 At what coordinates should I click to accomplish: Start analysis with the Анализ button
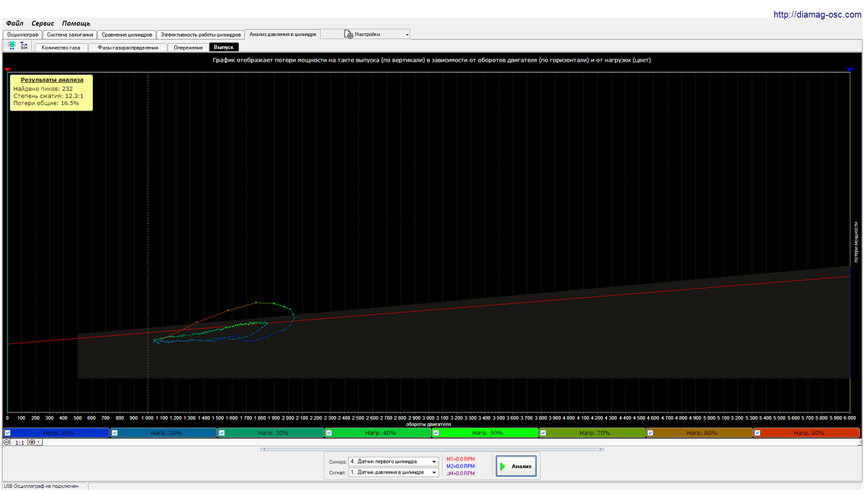(x=517, y=466)
